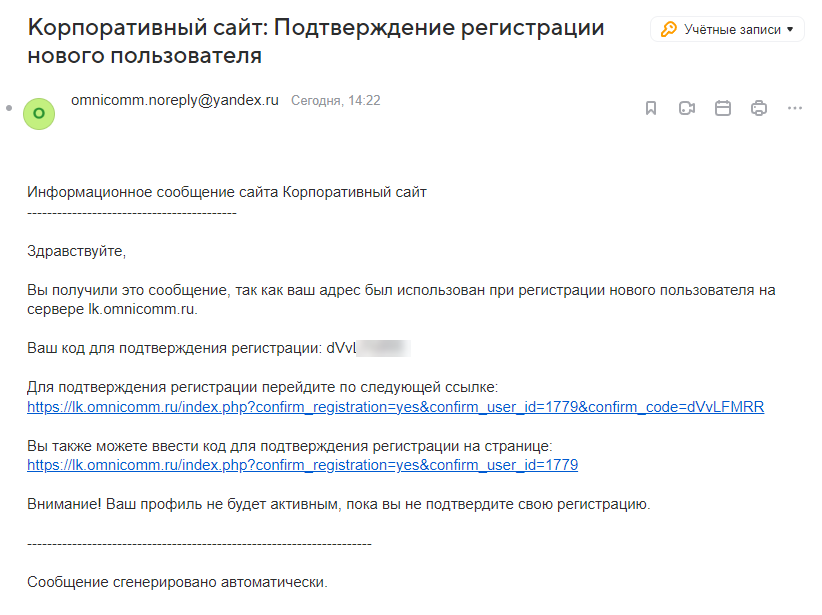The height and width of the screenshot is (615, 822).
Task: Click the blurred confirmation code after dVvL
Action: click(x=383, y=348)
